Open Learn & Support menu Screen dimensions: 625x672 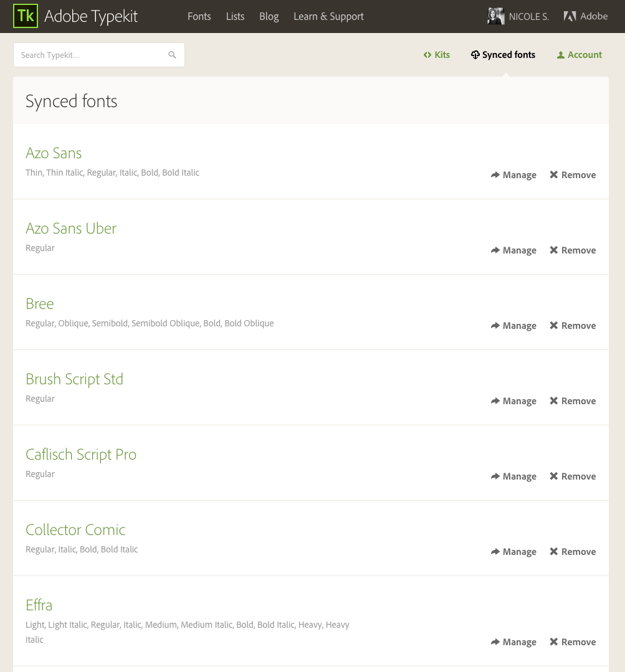point(329,16)
